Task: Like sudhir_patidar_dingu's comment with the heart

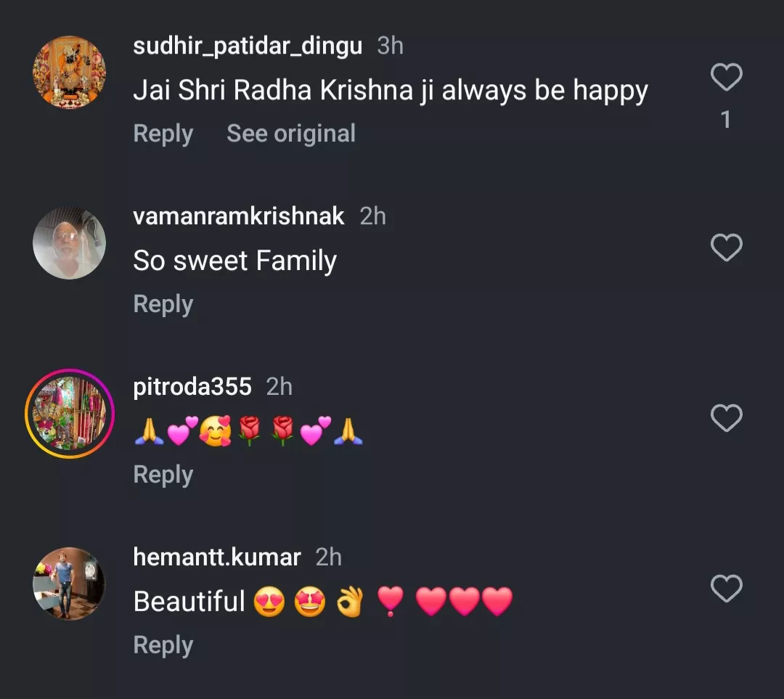Action: (x=726, y=78)
